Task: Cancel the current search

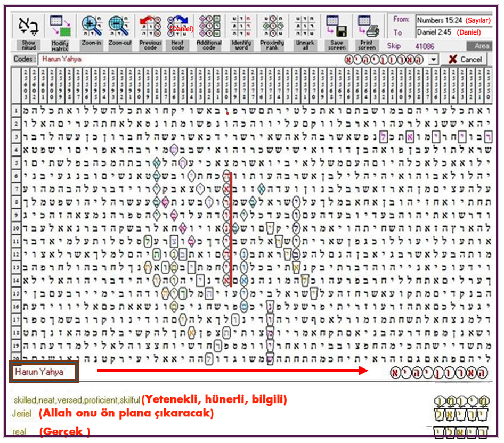Action: pyautogui.click(x=465, y=60)
